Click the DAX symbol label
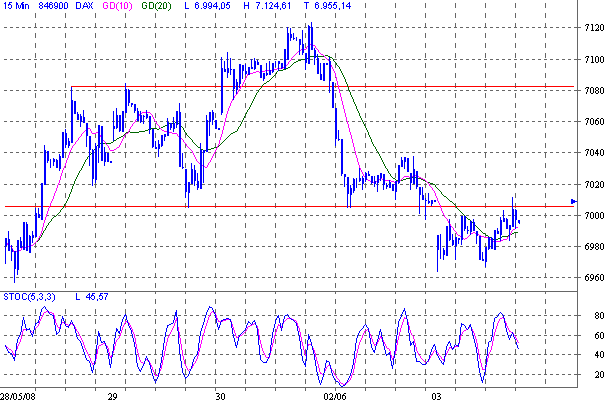The height and width of the screenshot is (405, 608). (x=84, y=6)
